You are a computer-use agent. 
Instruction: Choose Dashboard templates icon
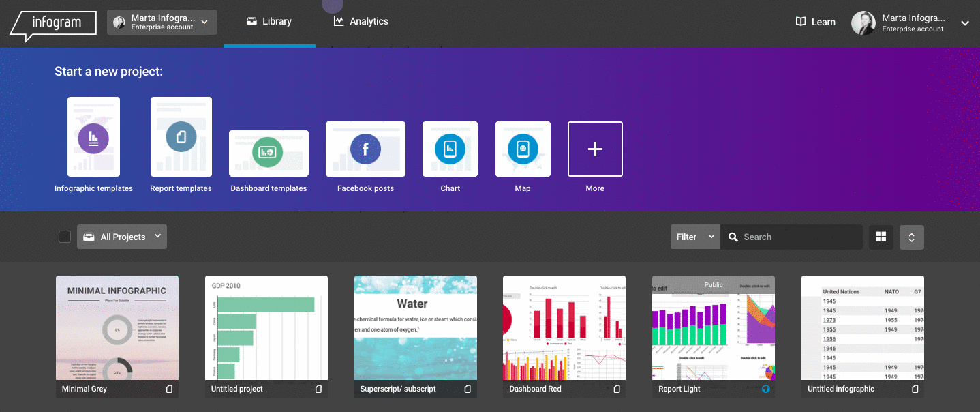269,153
